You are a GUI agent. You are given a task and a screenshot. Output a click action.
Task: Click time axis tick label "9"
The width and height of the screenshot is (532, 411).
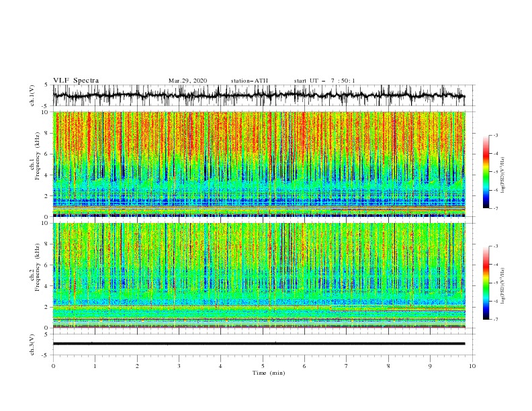tap(430, 366)
